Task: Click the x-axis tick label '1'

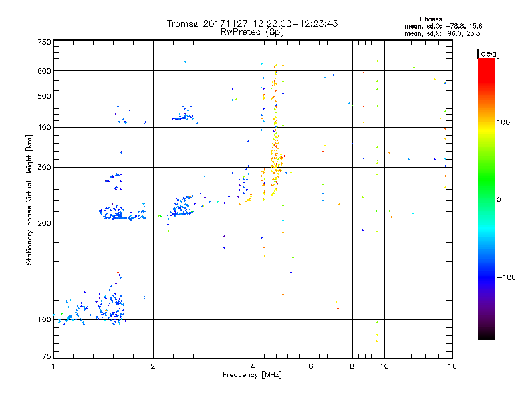Action: (x=53, y=366)
